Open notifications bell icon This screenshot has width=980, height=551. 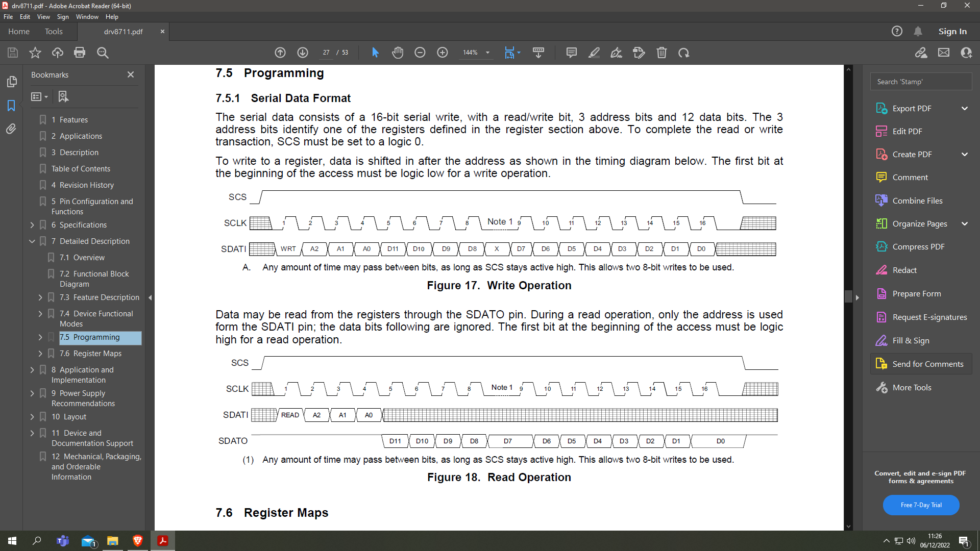[x=918, y=31]
